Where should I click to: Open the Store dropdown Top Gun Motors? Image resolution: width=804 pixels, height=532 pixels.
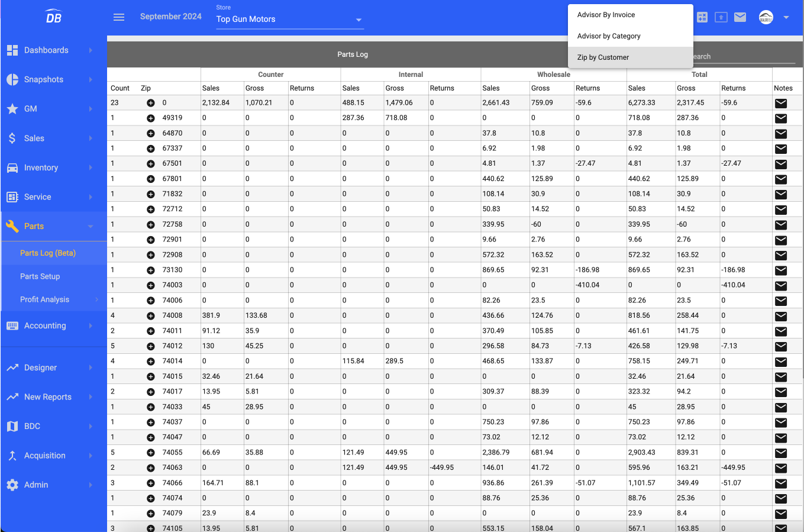(289, 20)
